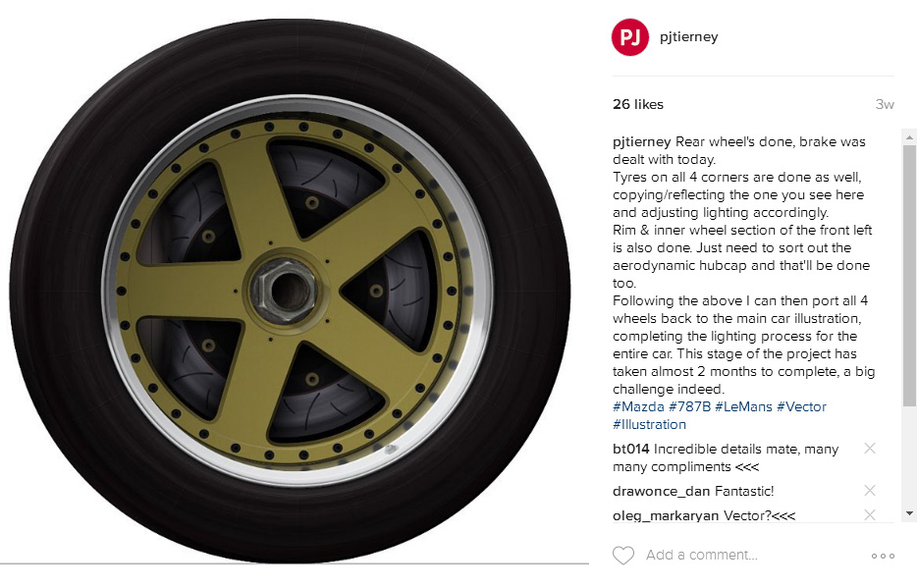Open bt014's commenter profile
917x588 pixels.
tap(631, 449)
